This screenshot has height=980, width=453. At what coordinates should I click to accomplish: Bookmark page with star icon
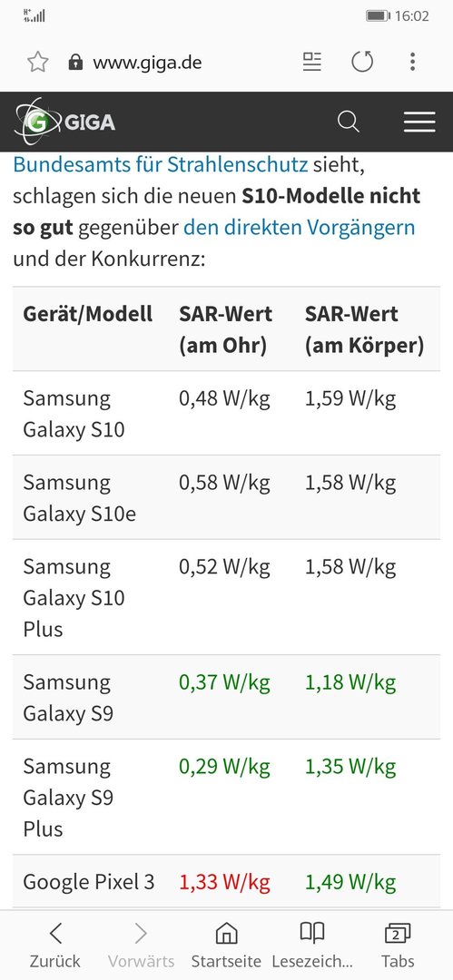[37, 62]
